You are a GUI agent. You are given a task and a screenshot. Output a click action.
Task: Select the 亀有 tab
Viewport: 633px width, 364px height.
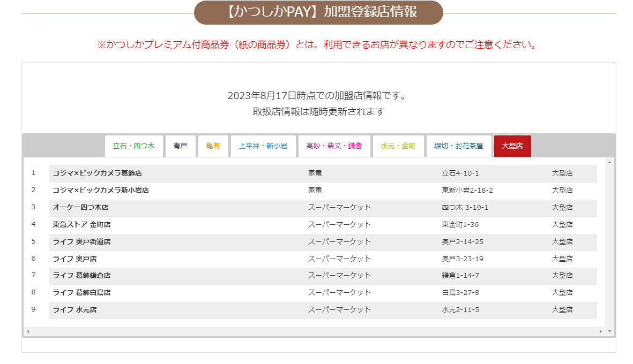[x=213, y=146]
